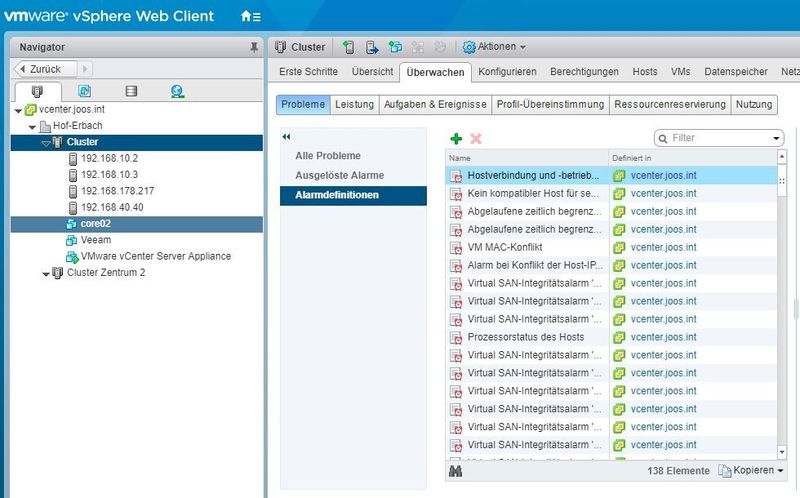The image size is (800, 498).
Task: Open the Kopieren dropdown
Action: [750, 470]
